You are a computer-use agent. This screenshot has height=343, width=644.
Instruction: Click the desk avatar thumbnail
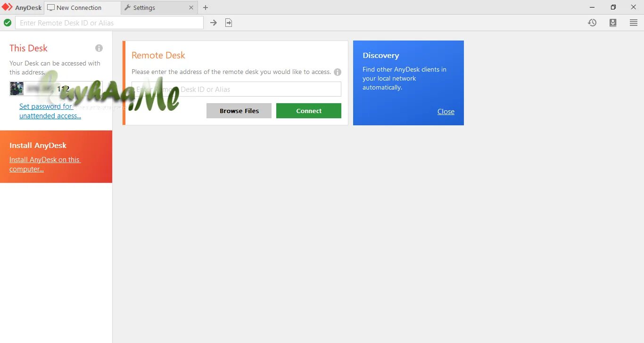pyautogui.click(x=17, y=89)
